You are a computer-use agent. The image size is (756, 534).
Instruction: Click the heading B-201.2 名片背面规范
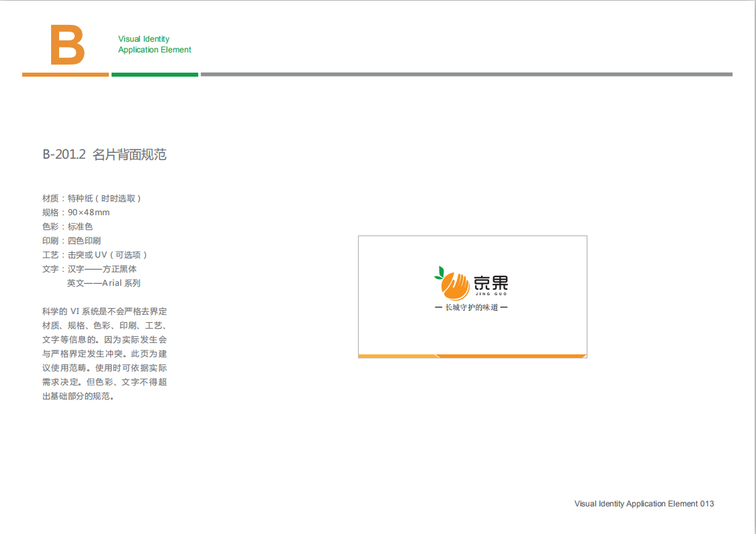(x=104, y=155)
